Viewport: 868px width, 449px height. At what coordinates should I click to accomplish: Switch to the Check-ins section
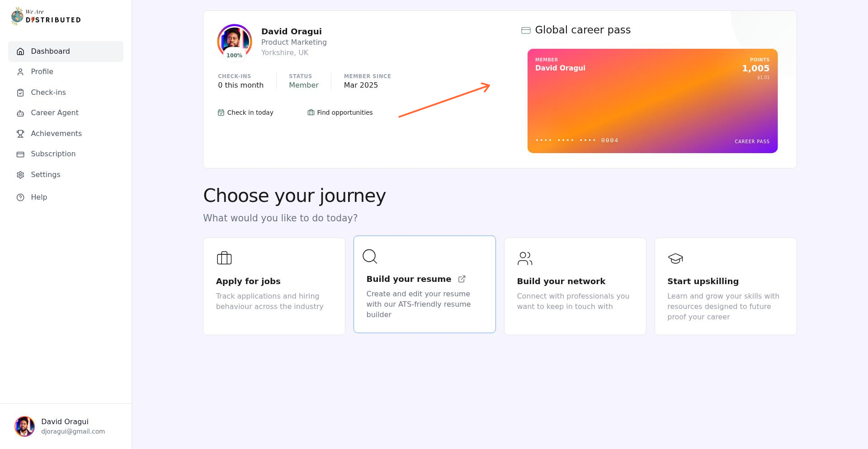click(47, 92)
